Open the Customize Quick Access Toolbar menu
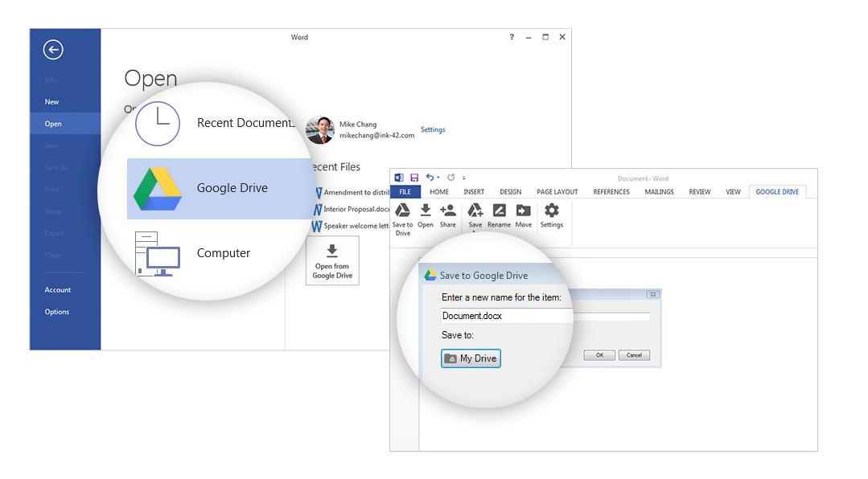Viewport: 868px width, 479px height. click(462, 178)
